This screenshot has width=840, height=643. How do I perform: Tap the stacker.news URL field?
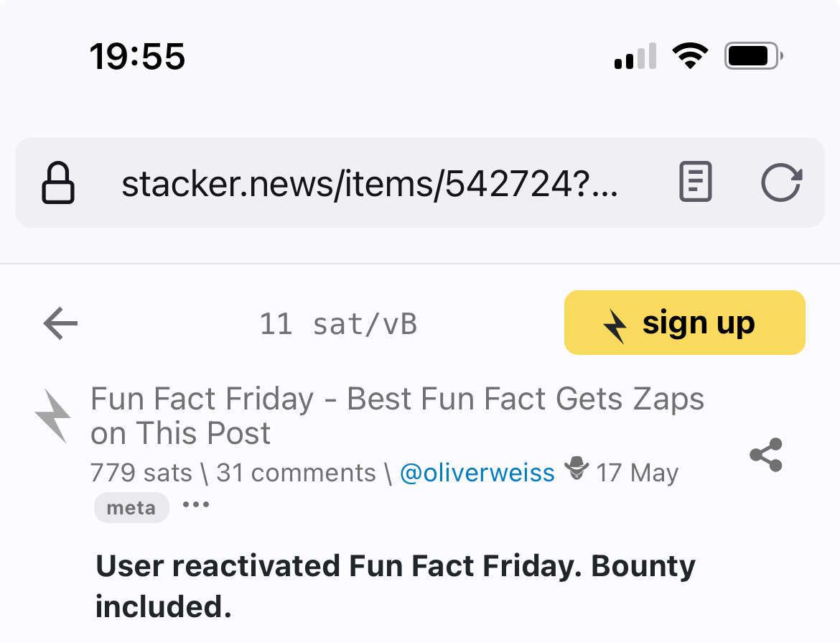(x=369, y=184)
